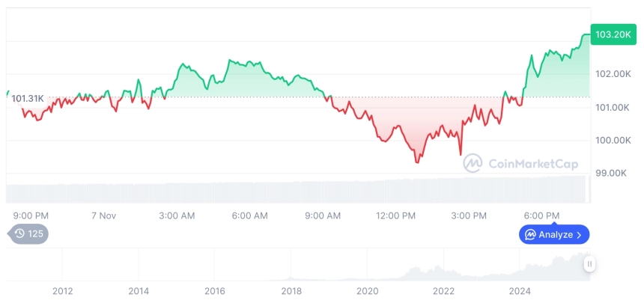Click the 7 Nov date axis label
Image resolution: width=644 pixels, height=300 pixels.
click(x=103, y=215)
